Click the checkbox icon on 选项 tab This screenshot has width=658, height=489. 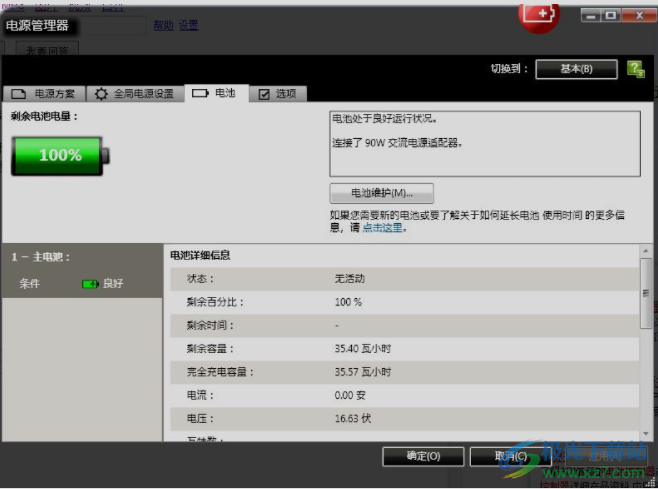click(x=264, y=94)
